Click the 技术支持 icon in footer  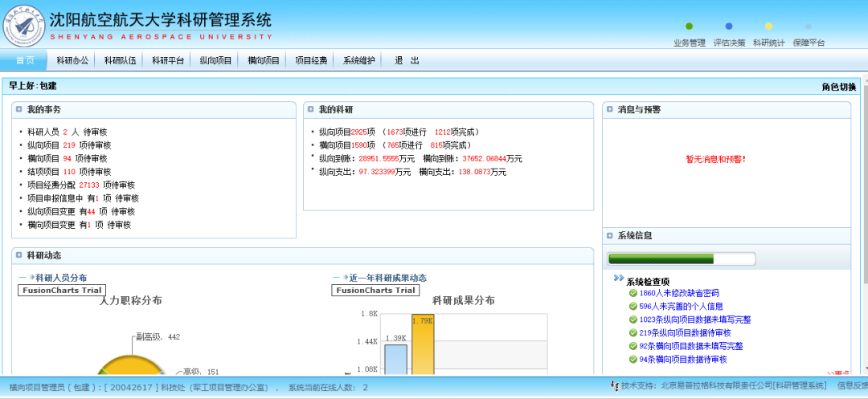tap(615, 385)
